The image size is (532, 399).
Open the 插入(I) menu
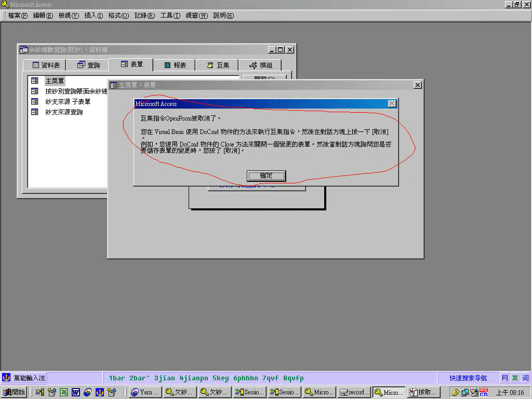(x=94, y=16)
